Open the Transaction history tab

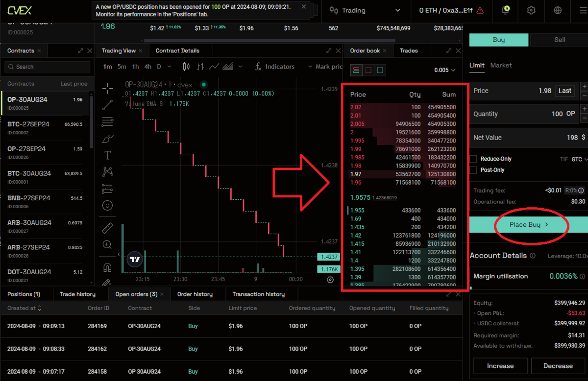click(x=258, y=294)
